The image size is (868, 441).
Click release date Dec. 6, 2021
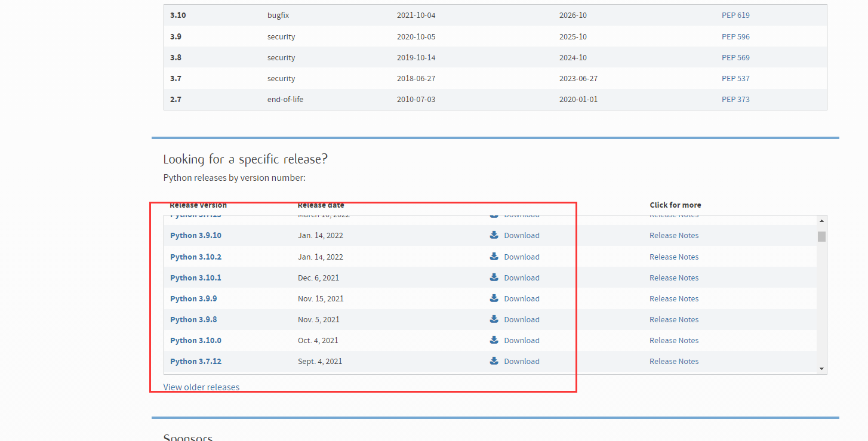point(317,278)
